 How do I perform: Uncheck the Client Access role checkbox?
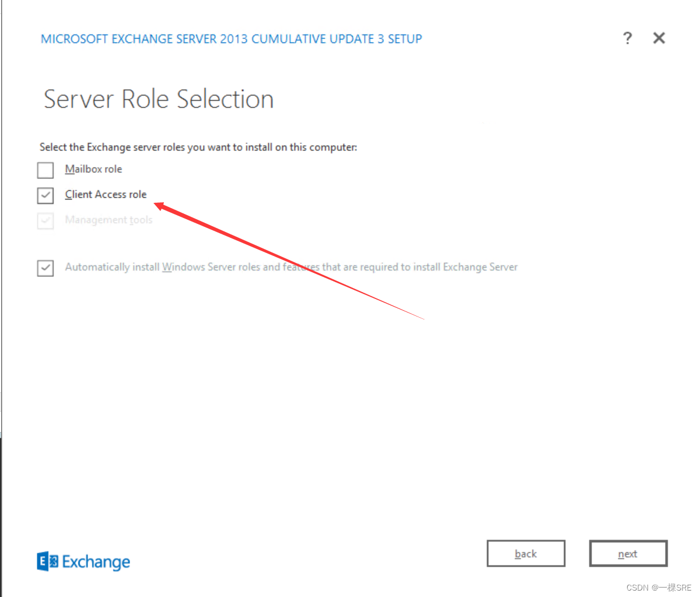click(45, 195)
